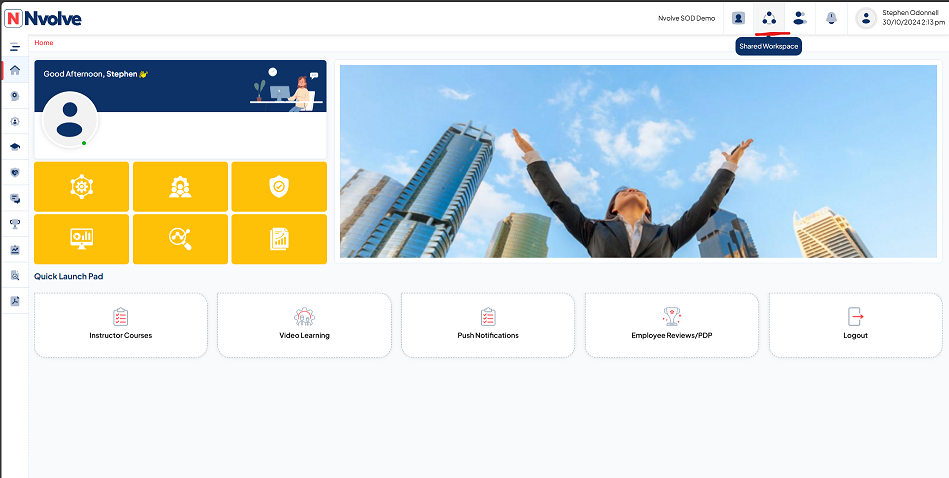The height and width of the screenshot is (478, 949).
Task: Click the Home breadcrumb link
Action: (x=44, y=43)
